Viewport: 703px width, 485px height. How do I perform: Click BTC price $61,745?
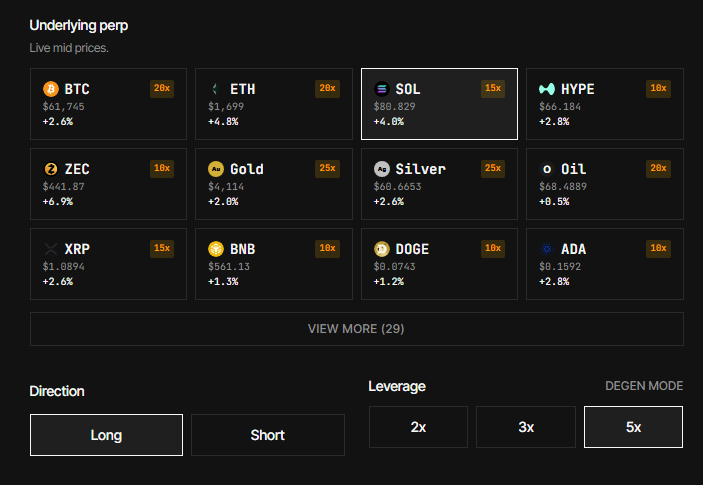coord(63,107)
